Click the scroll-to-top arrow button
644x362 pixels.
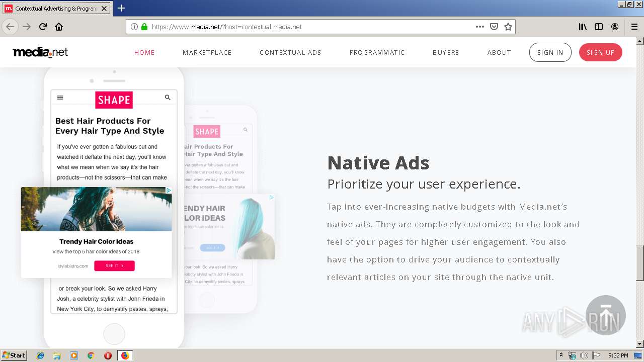[606, 315]
